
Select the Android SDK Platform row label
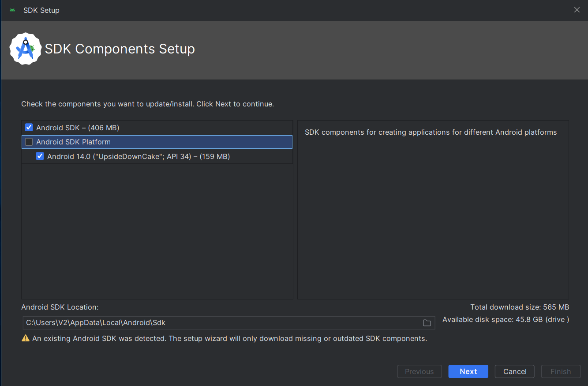pyautogui.click(x=73, y=142)
